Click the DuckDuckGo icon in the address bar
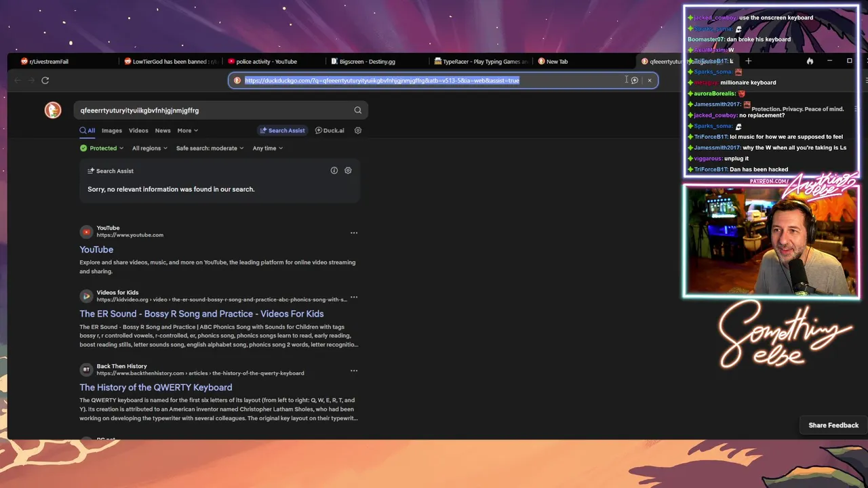The width and height of the screenshot is (868, 488). (237, 80)
